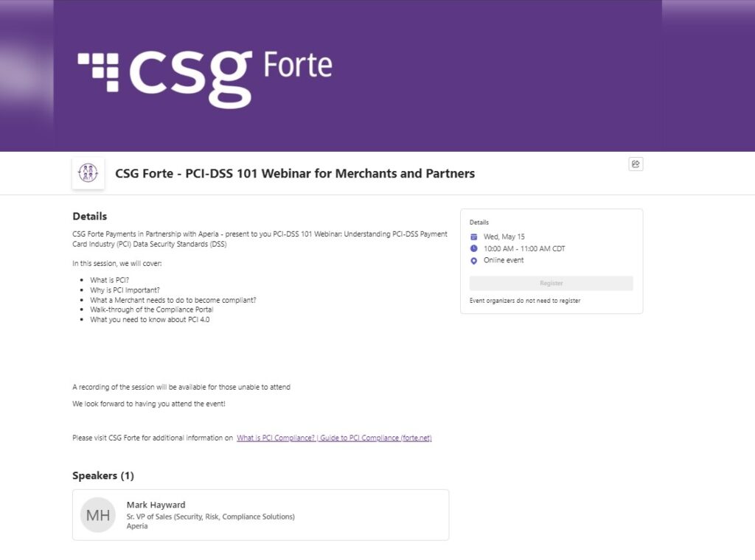Image resolution: width=755 pixels, height=560 pixels.
Task: Select the CSG Forte logo in the purple banner
Action: pyautogui.click(x=203, y=74)
